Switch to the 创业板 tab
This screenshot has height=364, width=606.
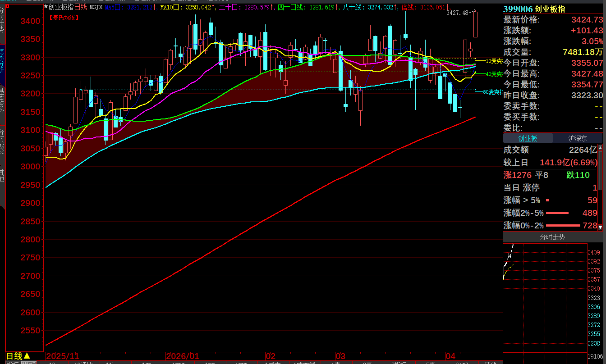point(527,139)
